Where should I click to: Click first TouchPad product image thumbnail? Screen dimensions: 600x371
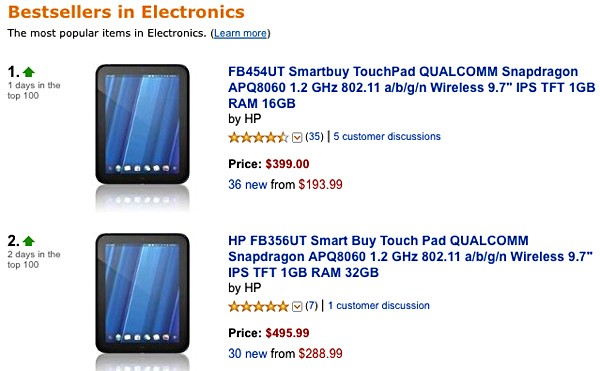[x=142, y=125]
